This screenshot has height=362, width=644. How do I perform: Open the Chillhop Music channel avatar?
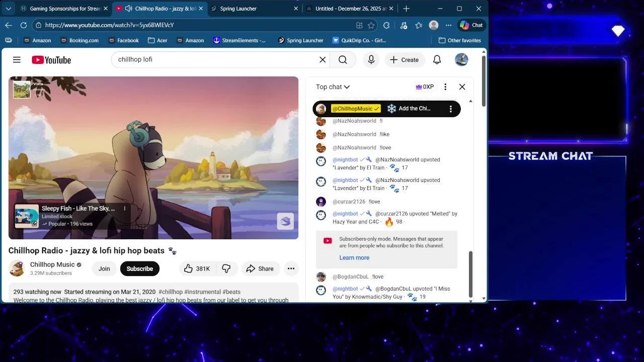coord(17,268)
